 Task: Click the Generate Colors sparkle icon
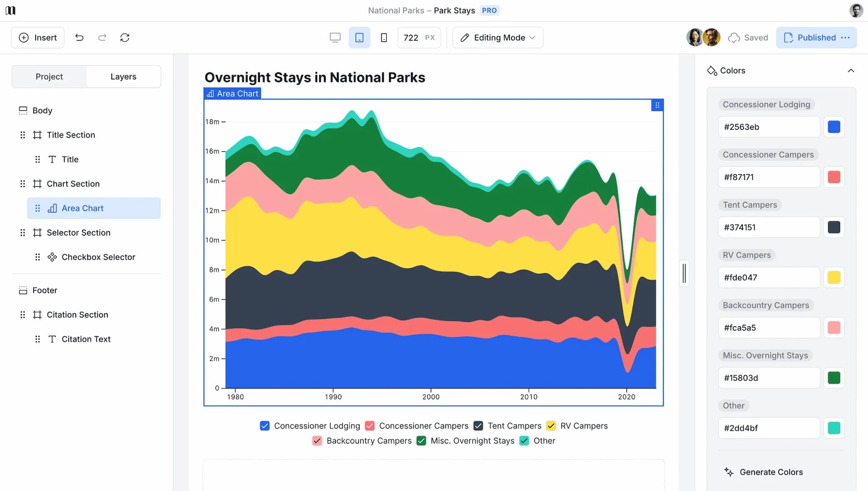(728, 472)
